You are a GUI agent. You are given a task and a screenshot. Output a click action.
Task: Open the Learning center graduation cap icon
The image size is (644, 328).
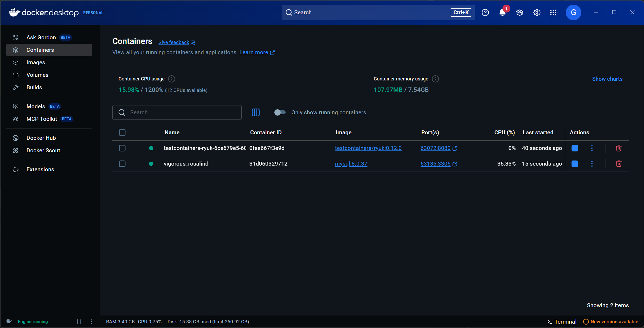point(519,12)
